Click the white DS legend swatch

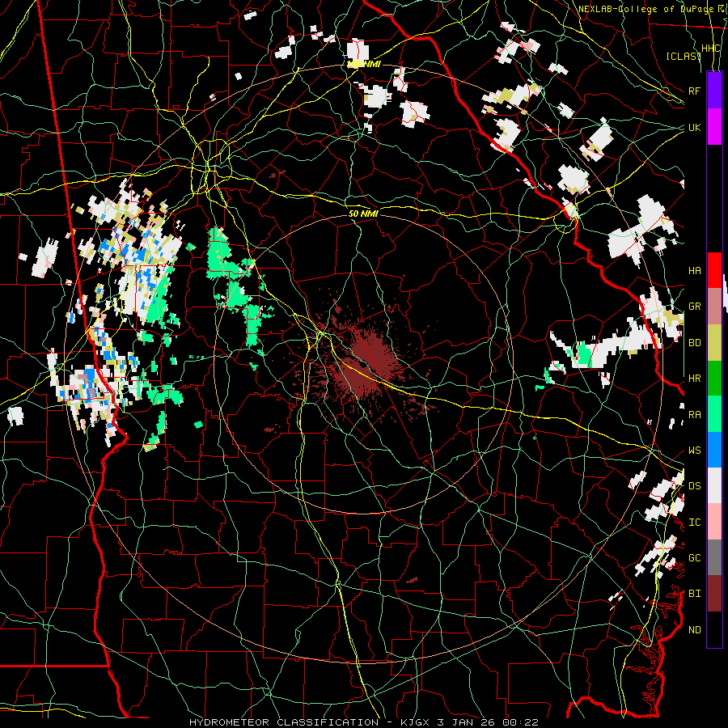(x=714, y=485)
